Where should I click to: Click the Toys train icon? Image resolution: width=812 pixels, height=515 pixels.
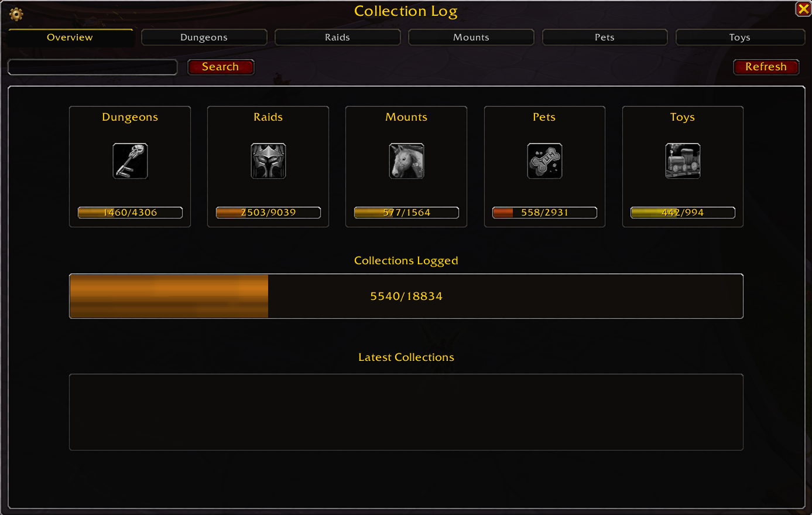tap(683, 161)
